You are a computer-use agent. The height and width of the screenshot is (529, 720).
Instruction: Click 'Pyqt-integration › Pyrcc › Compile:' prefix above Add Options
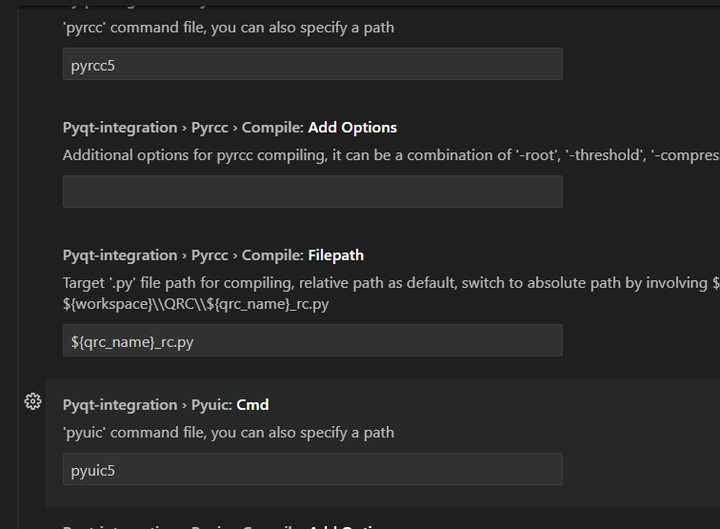(x=183, y=128)
